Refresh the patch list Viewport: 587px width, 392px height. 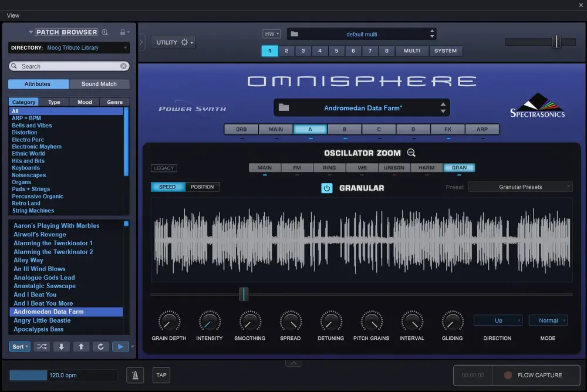100,347
